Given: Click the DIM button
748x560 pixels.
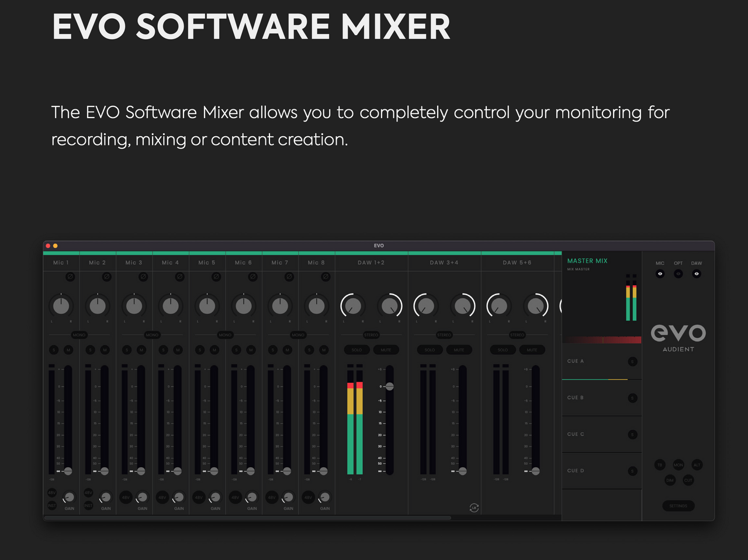Looking at the screenshot, I should tap(670, 480).
